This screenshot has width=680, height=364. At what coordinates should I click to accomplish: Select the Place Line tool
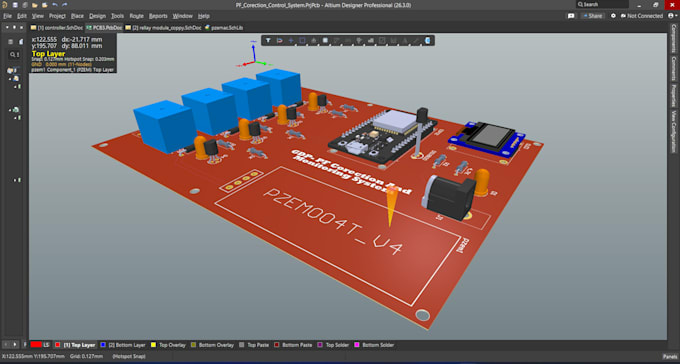(416, 40)
